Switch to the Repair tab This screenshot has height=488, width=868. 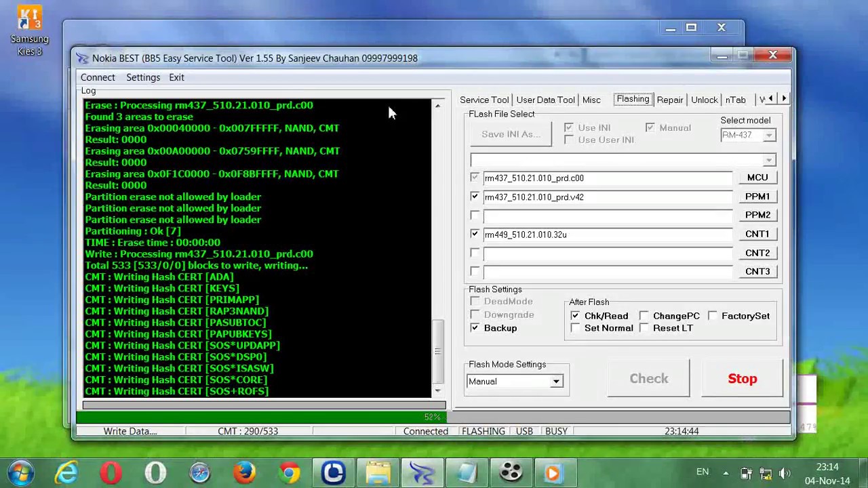click(670, 100)
